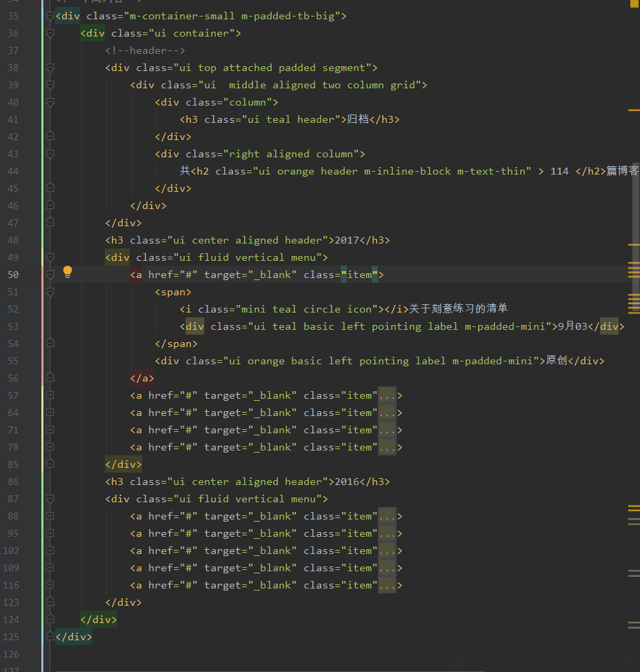
Task: Click "ui top attached padded segment" class text
Action: click(272, 68)
